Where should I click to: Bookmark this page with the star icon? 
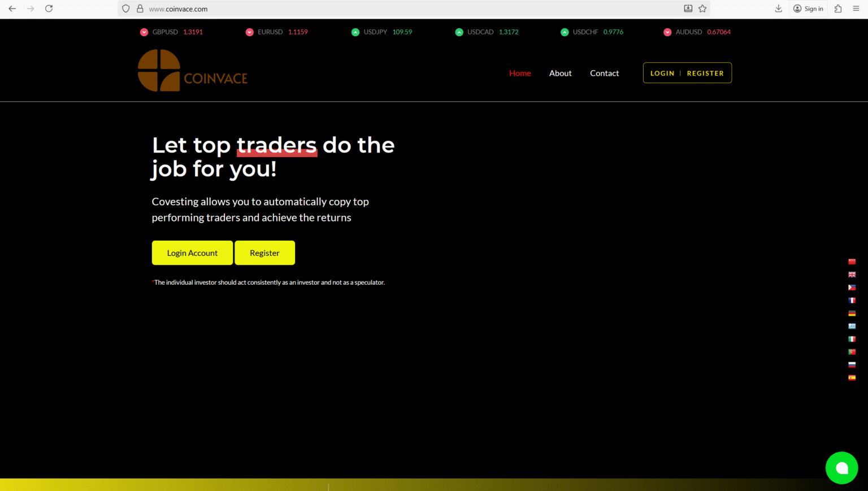(x=702, y=8)
